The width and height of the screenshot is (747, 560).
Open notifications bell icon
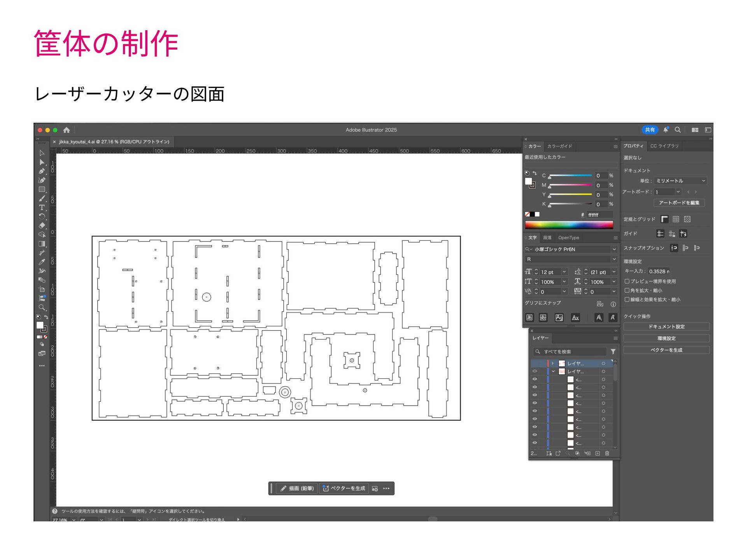point(666,129)
